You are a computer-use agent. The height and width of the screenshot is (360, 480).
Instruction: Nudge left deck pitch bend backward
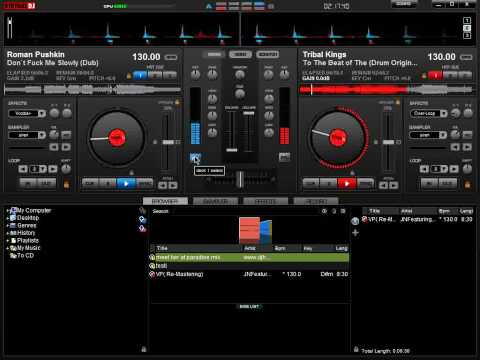click(x=162, y=185)
